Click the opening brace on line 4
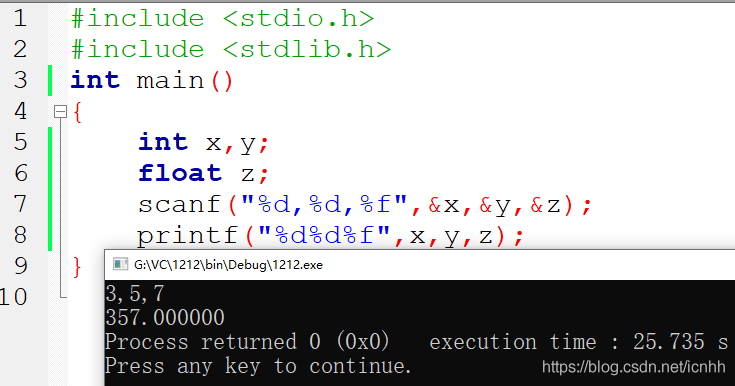The image size is (735, 386). click(77, 113)
